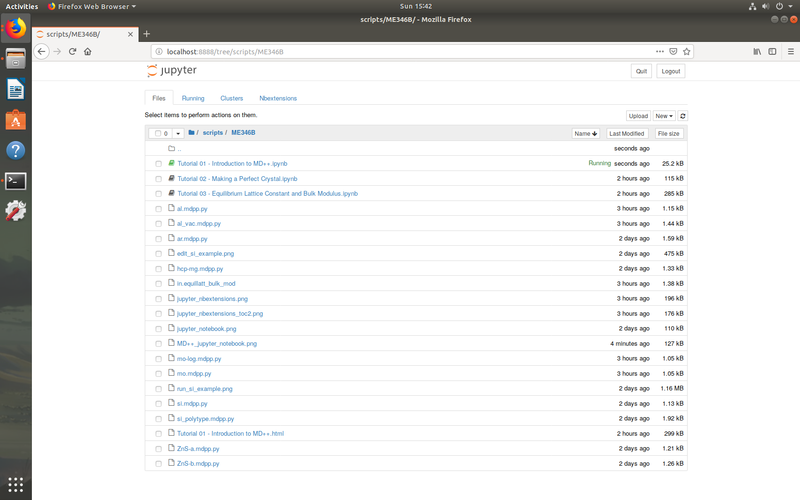Image resolution: width=800 pixels, height=500 pixels.
Task: Bookmark this page with the star icon
Action: tap(686, 52)
